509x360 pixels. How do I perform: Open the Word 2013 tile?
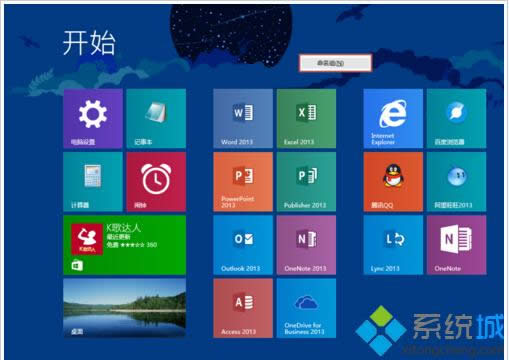pyautogui.click(x=243, y=118)
